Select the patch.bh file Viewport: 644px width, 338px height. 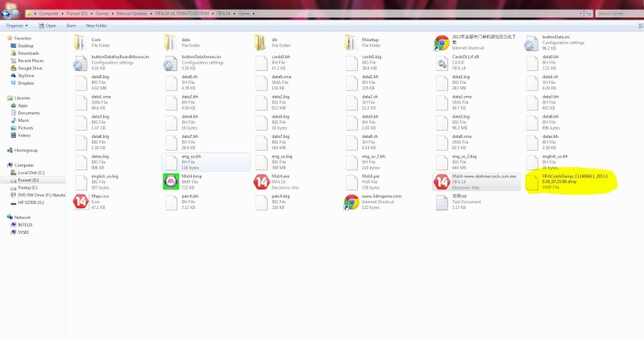point(206,202)
